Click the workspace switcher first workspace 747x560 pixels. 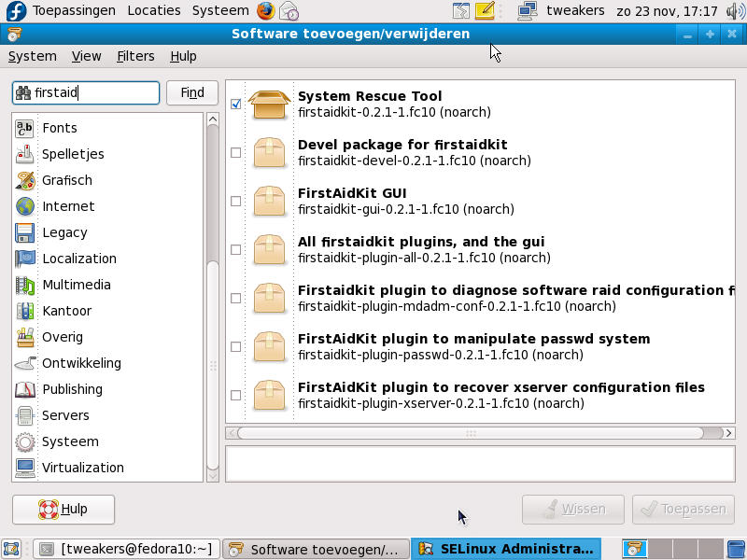click(x=635, y=549)
